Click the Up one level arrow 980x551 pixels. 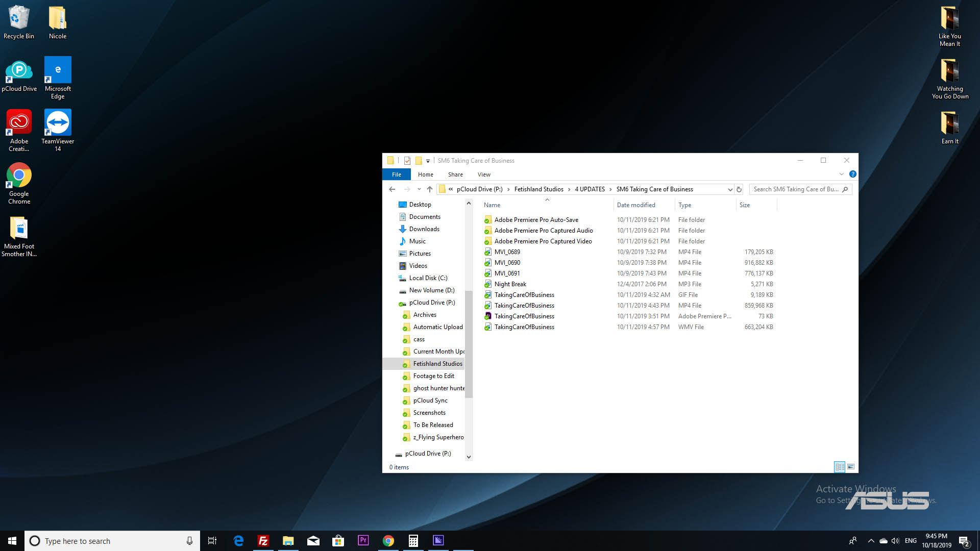click(x=430, y=189)
